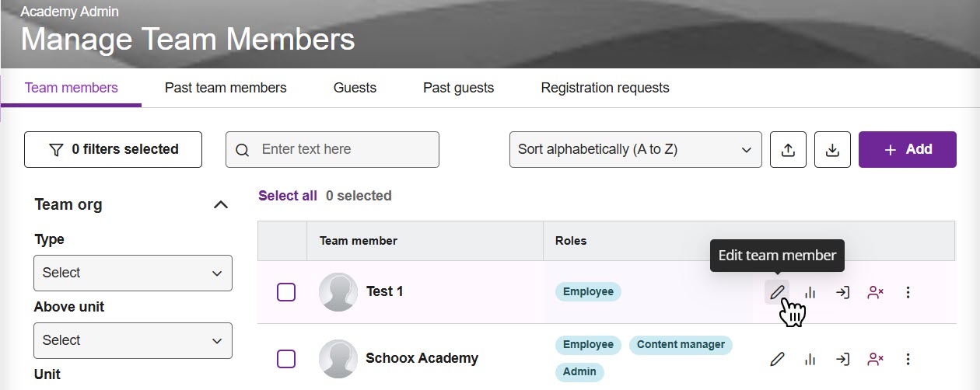Screen dimensions: 980x390
Task: Click the login-as arrow icon for Test 1
Action: pos(842,293)
